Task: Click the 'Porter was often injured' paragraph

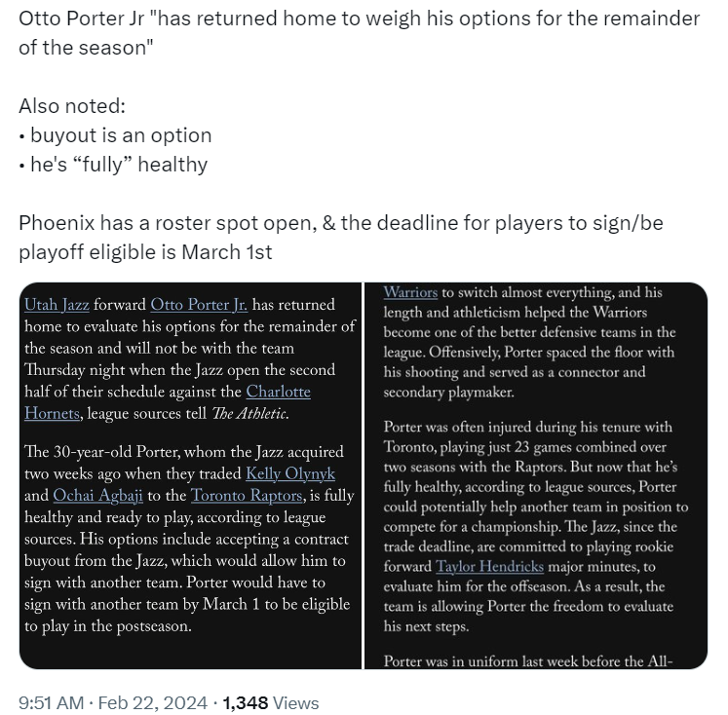Action: pyautogui.click(x=536, y=527)
